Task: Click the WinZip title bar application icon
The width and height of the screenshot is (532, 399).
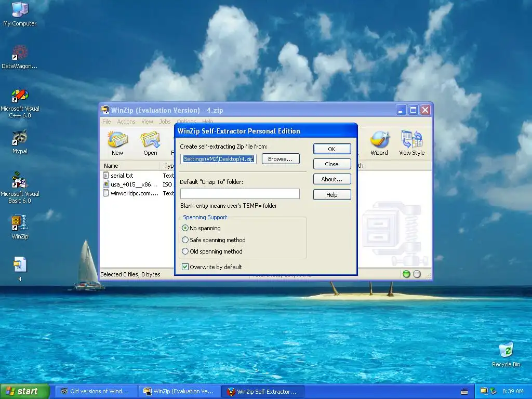Action: [x=105, y=110]
